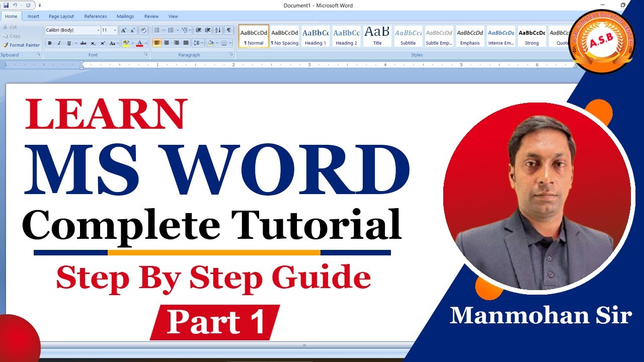This screenshot has height=362, width=644.
Task: Toggle Bold formatting
Action: tap(50, 43)
